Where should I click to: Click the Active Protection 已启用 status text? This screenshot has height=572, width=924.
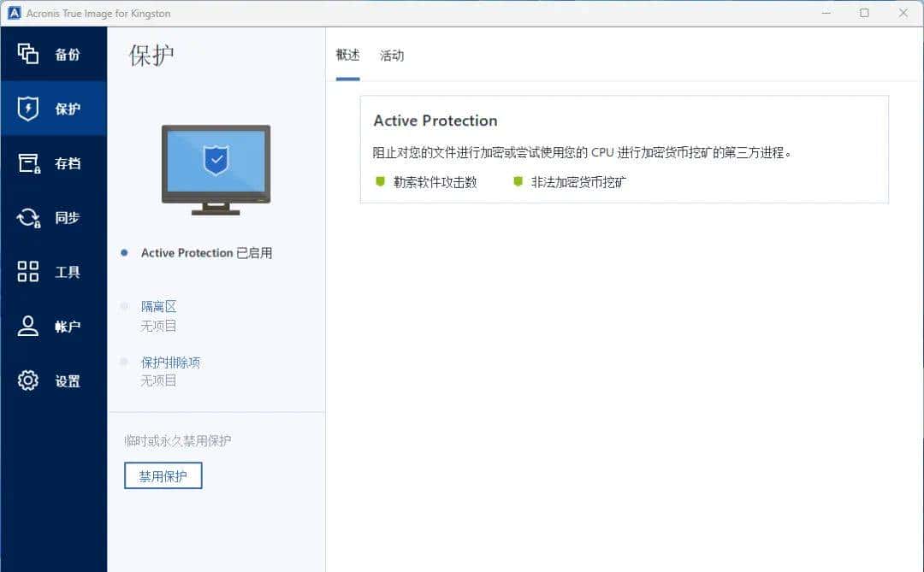[x=208, y=253]
